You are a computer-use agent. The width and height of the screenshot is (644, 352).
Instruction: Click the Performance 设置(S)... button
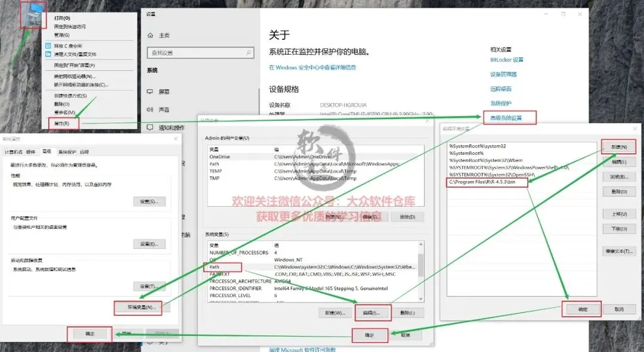pyautogui.click(x=149, y=201)
